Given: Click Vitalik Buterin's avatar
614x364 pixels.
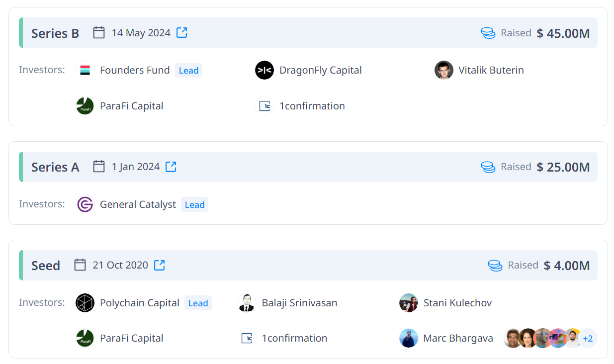Looking at the screenshot, I should tap(444, 70).
